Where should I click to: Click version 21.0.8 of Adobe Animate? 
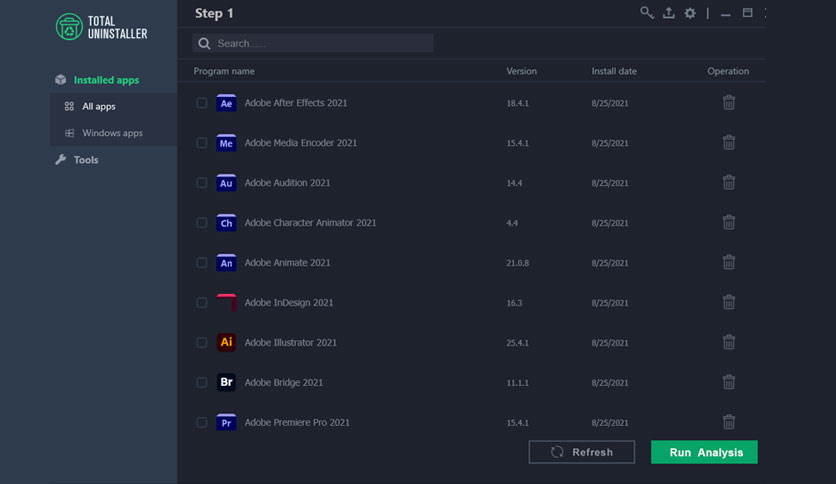pyautogui.click(x=517, y=263)
